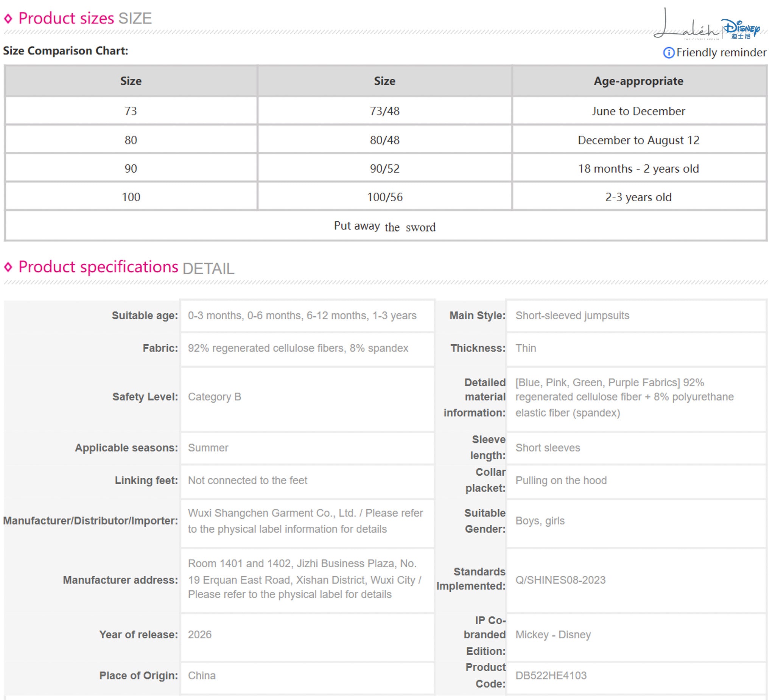Click the Mickey - Disney edition value
This screenshot has width=775, height=700.
click(553, 634)
